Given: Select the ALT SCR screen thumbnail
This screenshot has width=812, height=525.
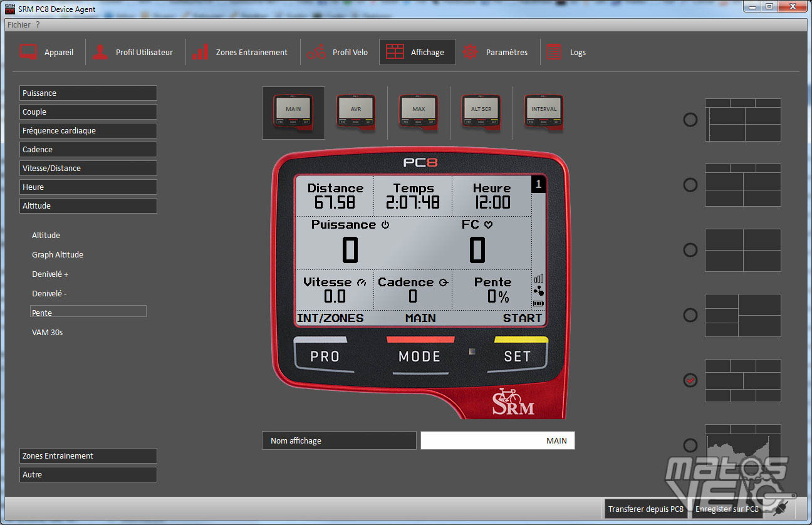Looking at the screenshot, I should pos(481,112).
